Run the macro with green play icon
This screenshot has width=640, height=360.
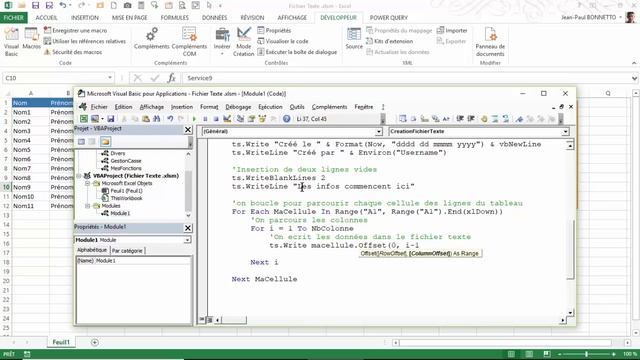click(194, 119)
